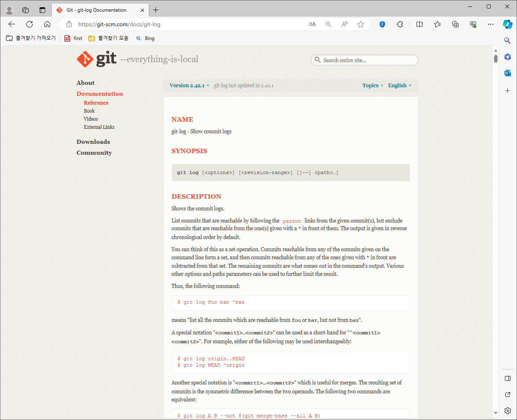This screenshot has height=420, width=517.
Task: Open the workspaces icon in title bar
Action: 25,10
